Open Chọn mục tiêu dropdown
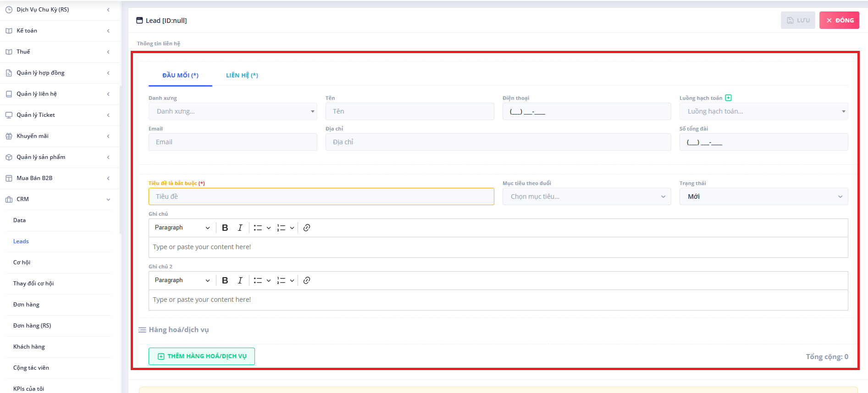Screen dimensions: 868x393 pyautogui.click(x=586, y=196)
